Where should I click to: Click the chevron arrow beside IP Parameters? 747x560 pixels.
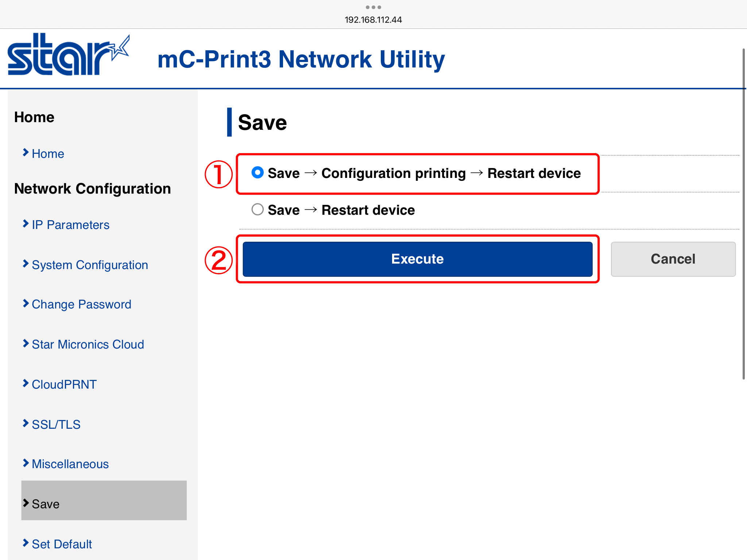[26, 223]
